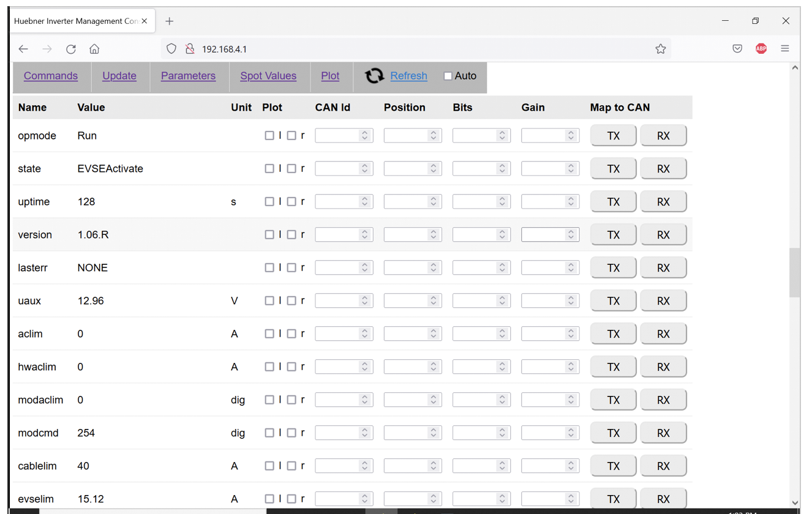Enable the Auto refresh checkbox
812x514 pixels.
click(448, 76)
